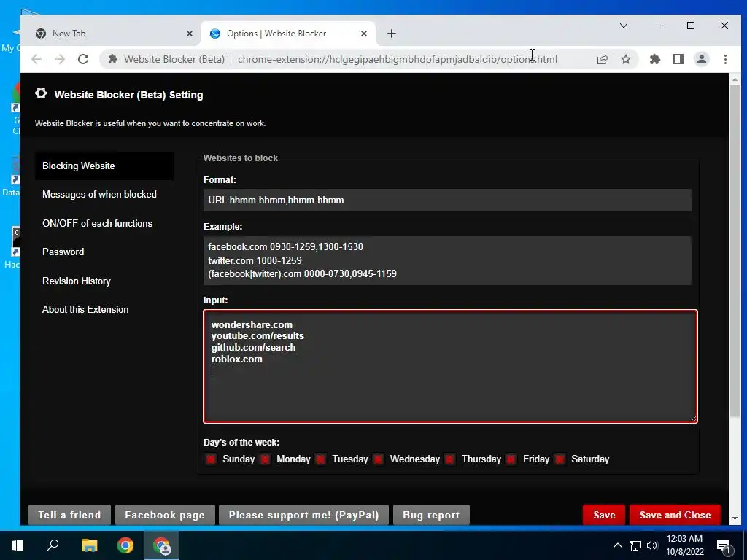Open the Extensions puzzle menu
The height and width of the screenshot is (560, 747).
pyautogui.click(x=655, y=59)
